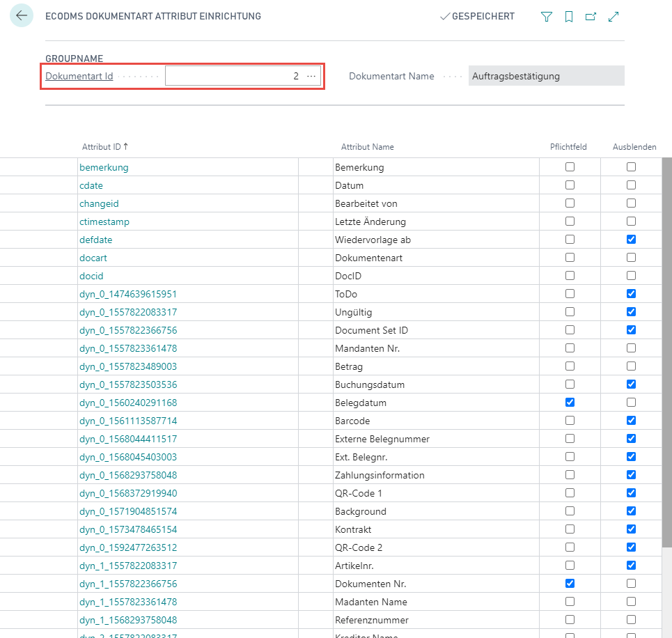The image size is (672, 638).
Task: Uncheck Ausblenden for Artikelnr. row
Action: click(631, 565)
